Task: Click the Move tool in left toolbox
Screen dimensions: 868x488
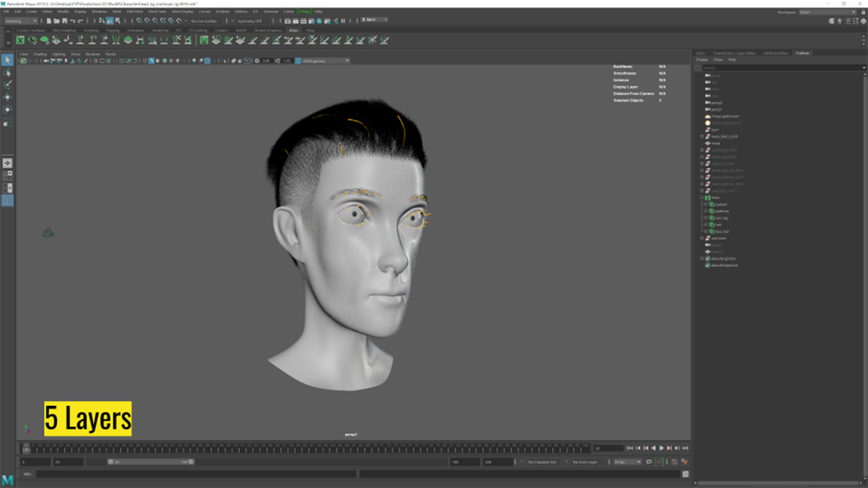Action: [7, 97]
